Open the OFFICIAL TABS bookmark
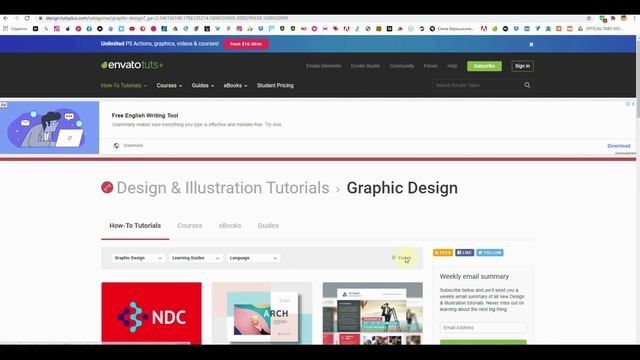This screenshot has height=360, width=640. (601, 29)
